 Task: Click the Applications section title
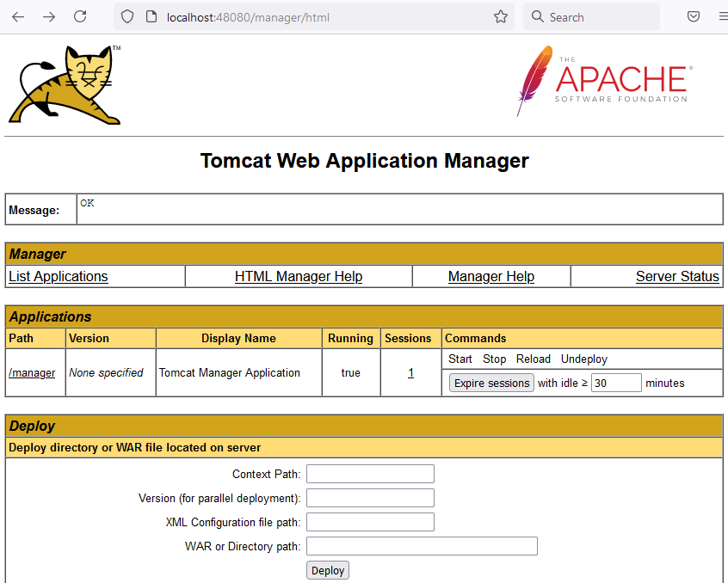tap(50, 316)
